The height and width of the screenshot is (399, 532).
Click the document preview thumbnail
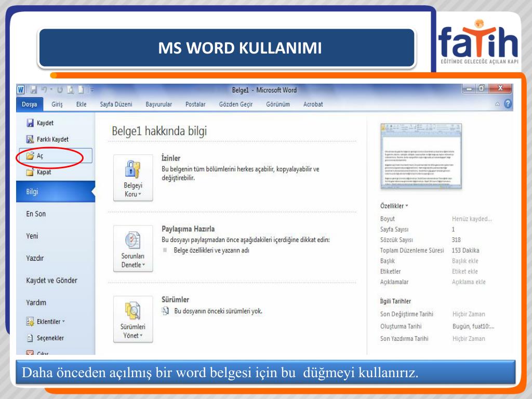(421, 156)
